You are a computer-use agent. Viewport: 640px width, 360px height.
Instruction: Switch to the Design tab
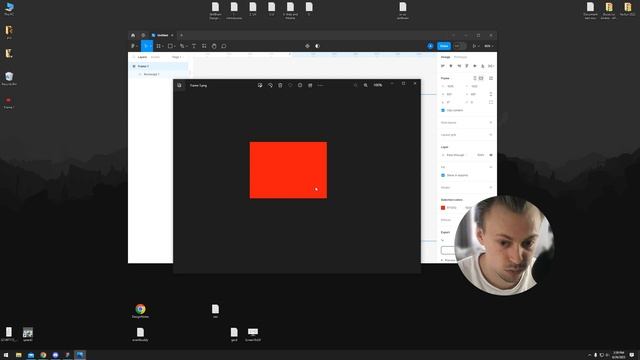pos(445,57)
